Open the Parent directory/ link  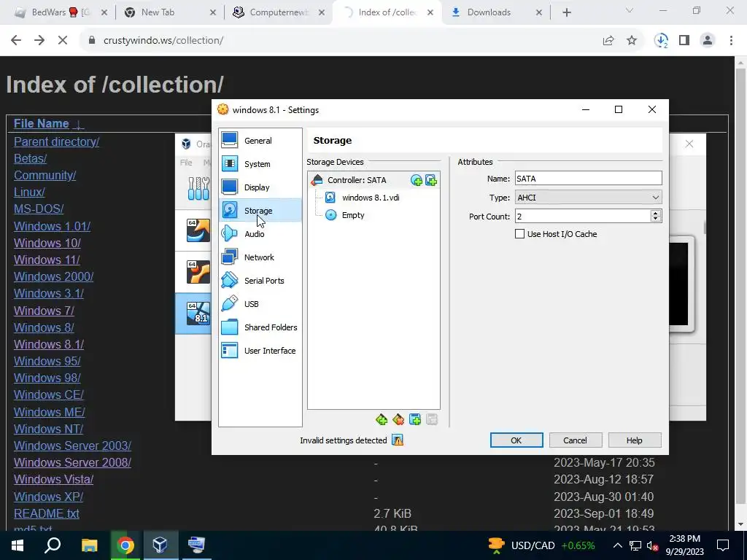(56, 142)
